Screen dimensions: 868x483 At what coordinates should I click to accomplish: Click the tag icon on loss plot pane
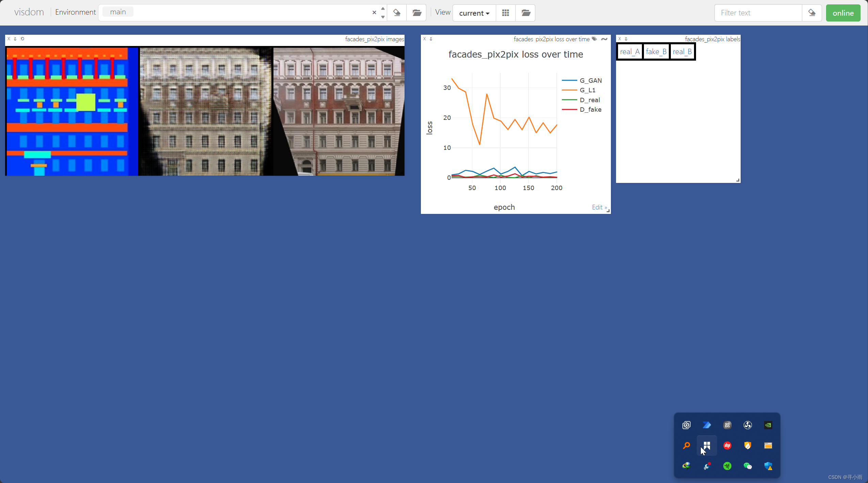(594, 39)
